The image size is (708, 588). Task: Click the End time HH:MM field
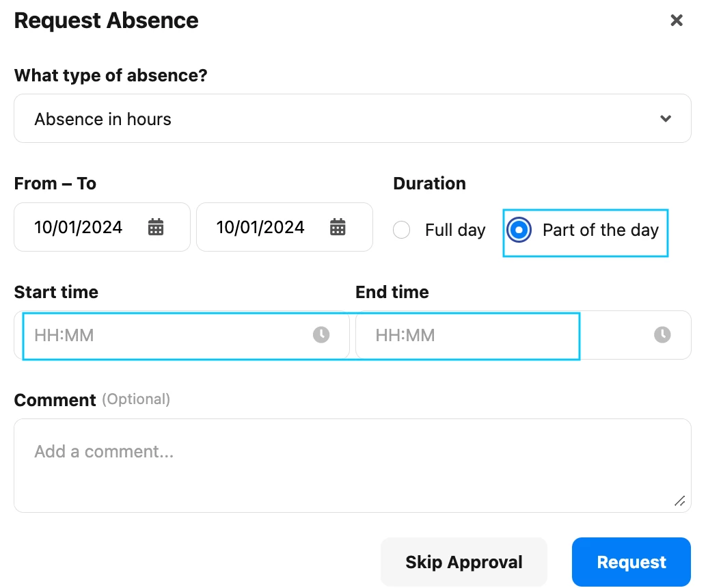tap(523, 335)
